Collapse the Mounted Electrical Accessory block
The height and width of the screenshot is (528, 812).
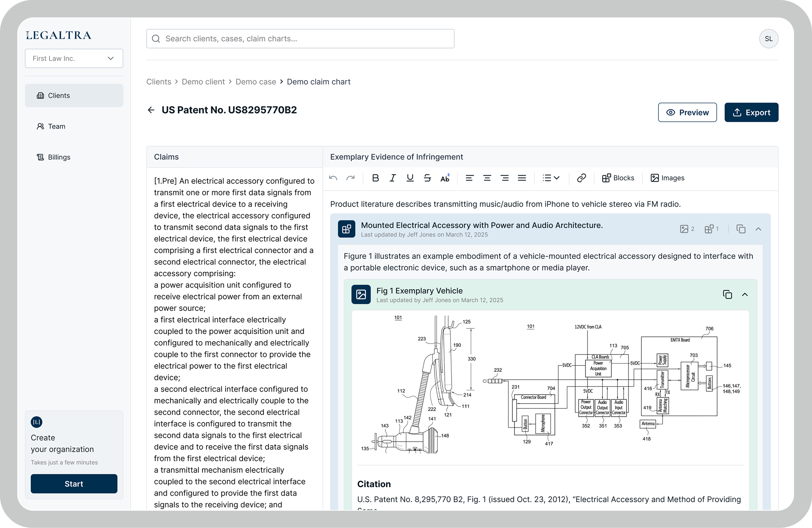tap(758, 229)
